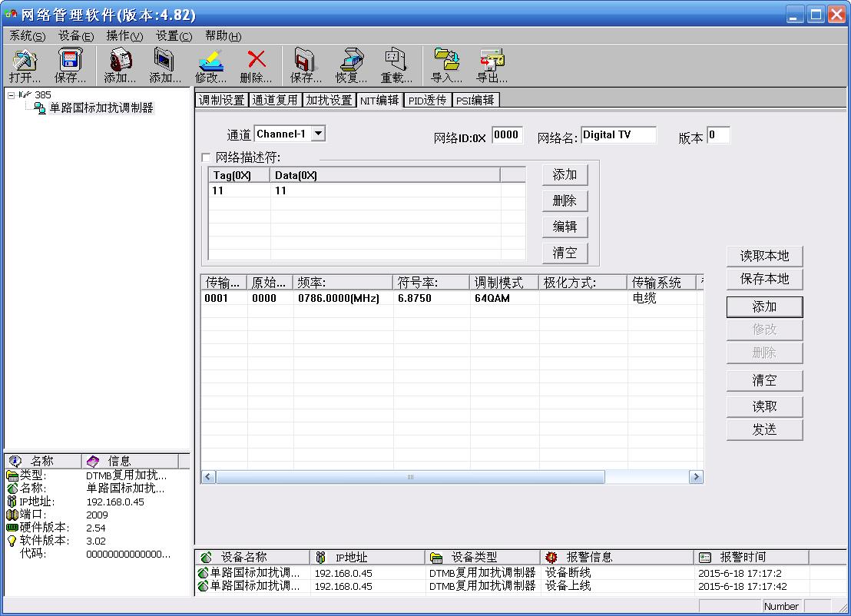Click the blue floppy 保存 toolbar icon
The height and width of the screenshot is (616, 851).
(x=70, y=59)
